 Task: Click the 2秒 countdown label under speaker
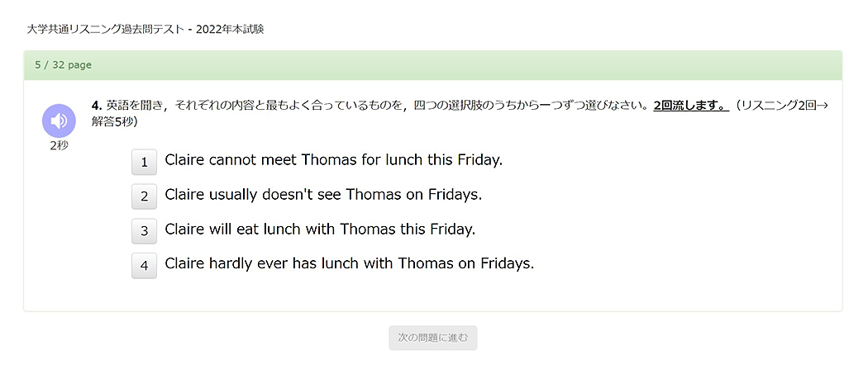click(x=59, y=146)
